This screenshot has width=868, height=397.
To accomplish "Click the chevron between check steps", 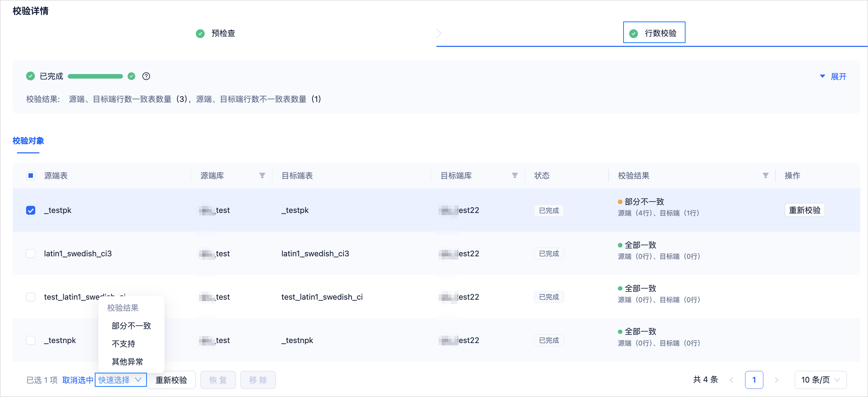I will click(439, 33).
